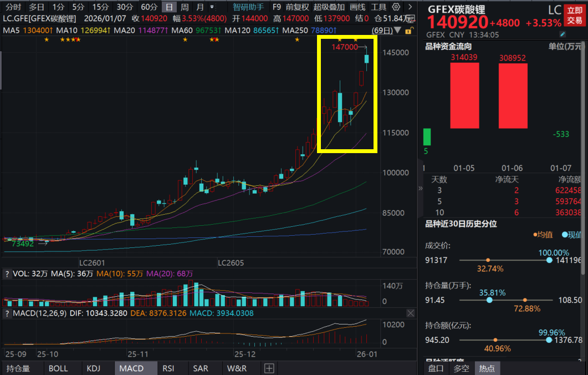Click the 成交价 percentile slider's 现值 marker
588x375 pixels.
[549, 260]
